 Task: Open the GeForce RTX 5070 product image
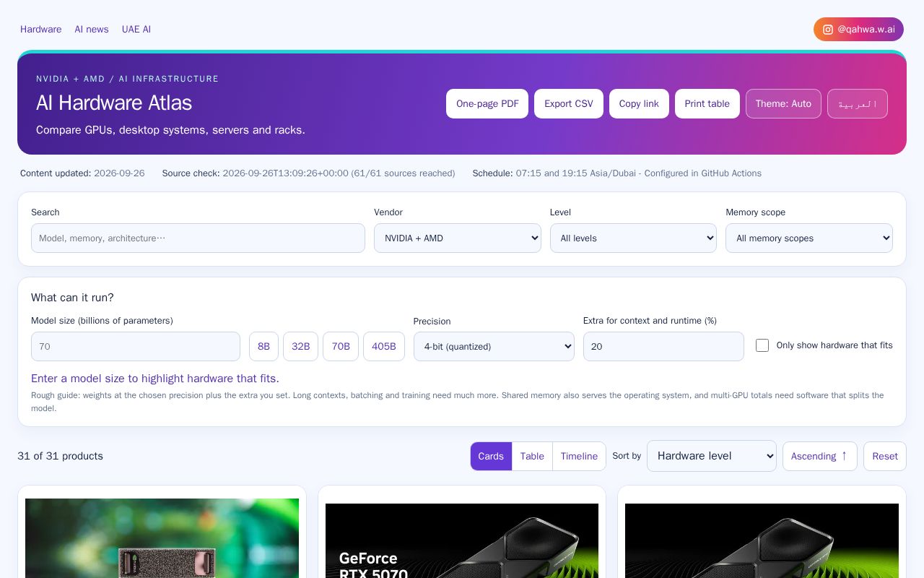462,540
